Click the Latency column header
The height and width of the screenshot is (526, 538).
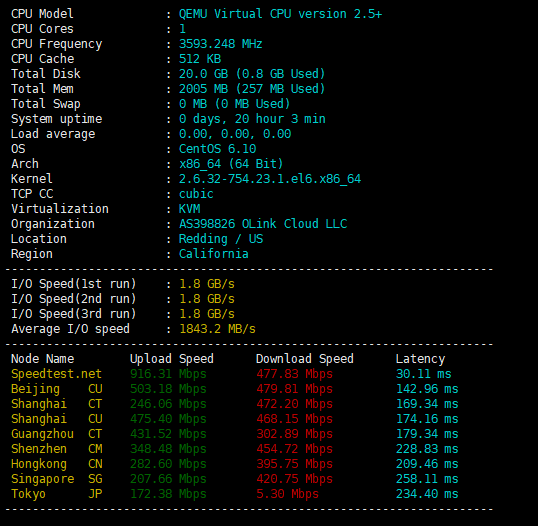pyautogui.click(x=420, y=359)
